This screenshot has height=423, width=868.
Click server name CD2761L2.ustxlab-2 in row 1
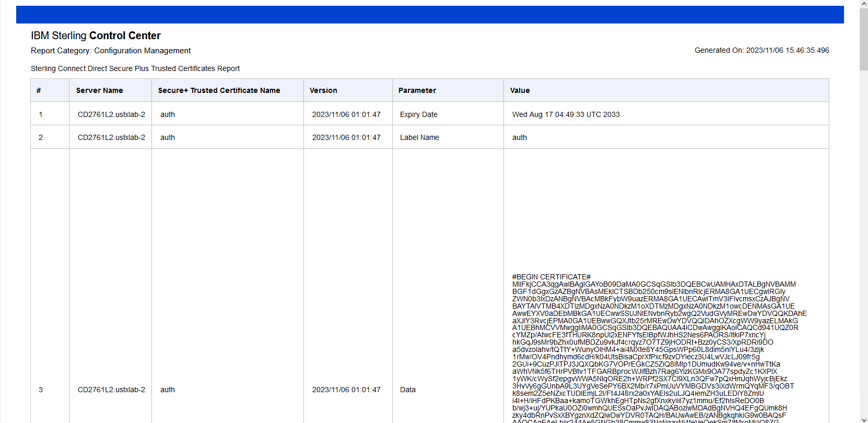click(111, 114)
